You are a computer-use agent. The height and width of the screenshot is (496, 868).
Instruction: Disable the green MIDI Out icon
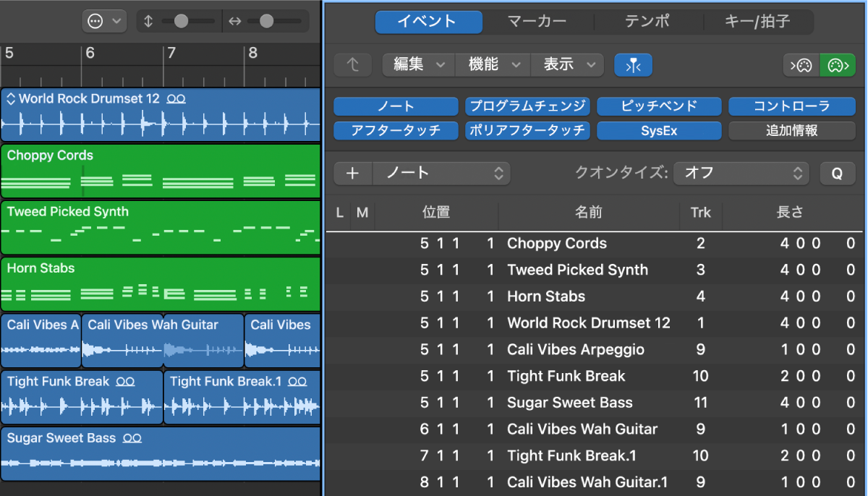[x=838, y=65]
